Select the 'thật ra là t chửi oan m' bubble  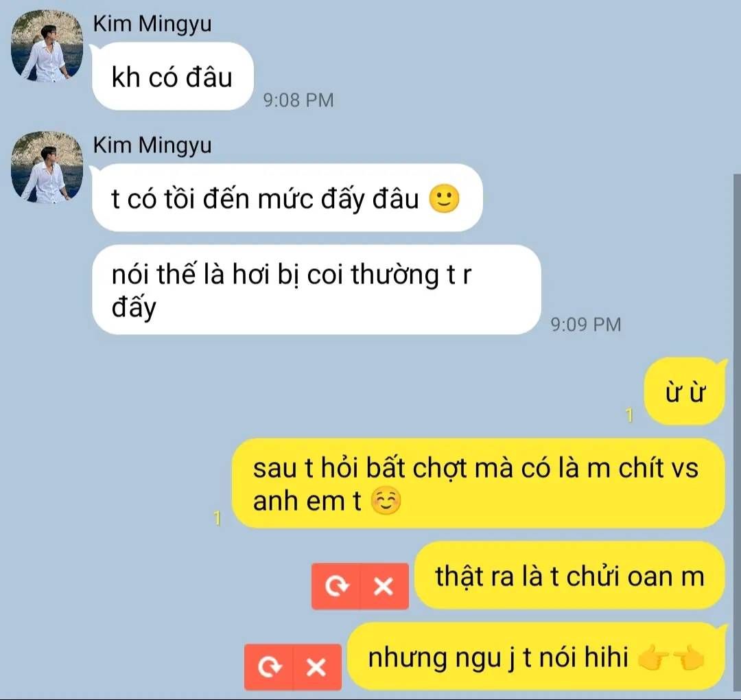569,576
